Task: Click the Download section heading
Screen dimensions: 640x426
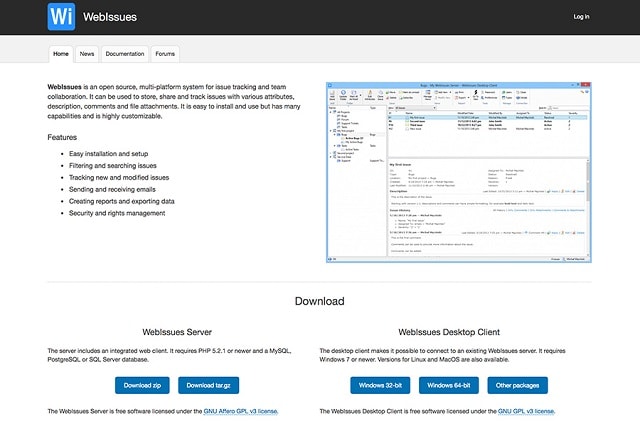Action: pos(320,301)
